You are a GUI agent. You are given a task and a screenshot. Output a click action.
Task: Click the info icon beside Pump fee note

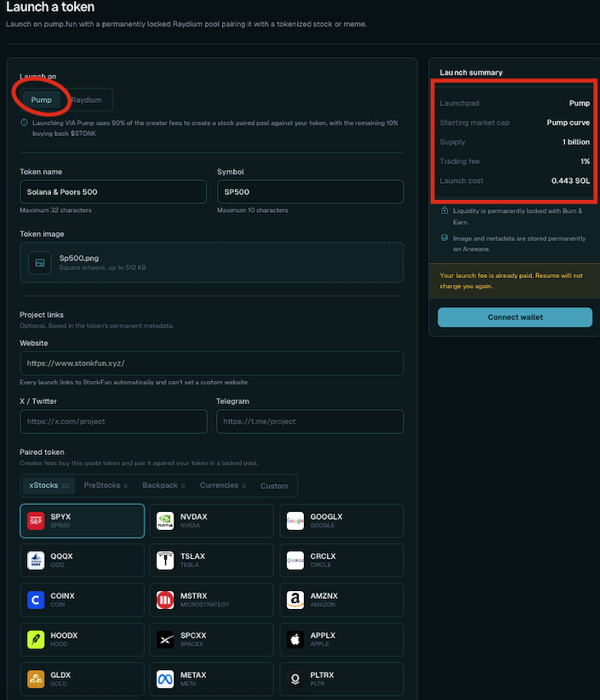(24, 122)
